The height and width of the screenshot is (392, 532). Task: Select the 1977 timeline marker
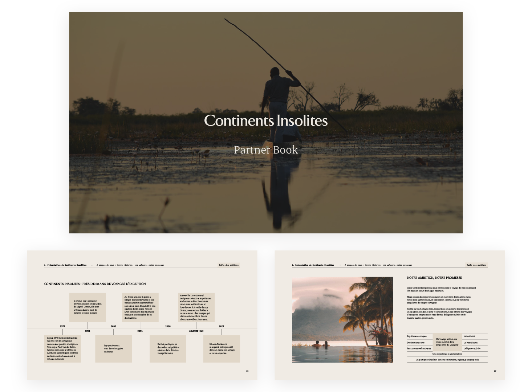(62, 326)
